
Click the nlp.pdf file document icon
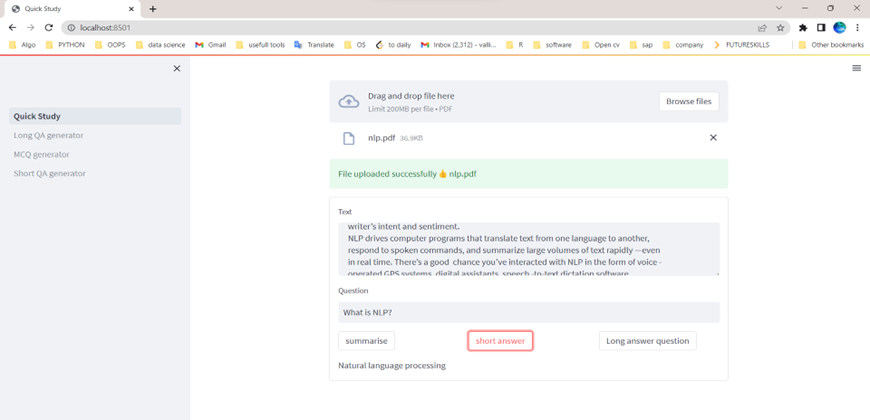[x=348, y=138]
